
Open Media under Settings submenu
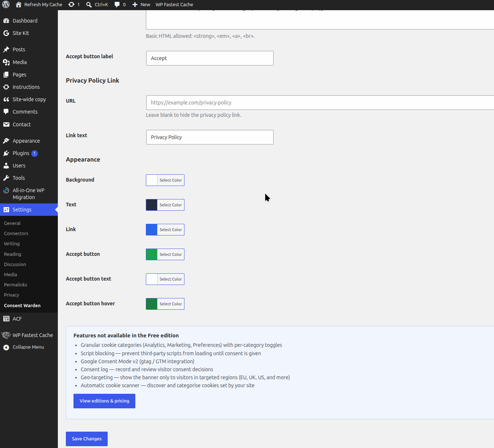(11, 274)
